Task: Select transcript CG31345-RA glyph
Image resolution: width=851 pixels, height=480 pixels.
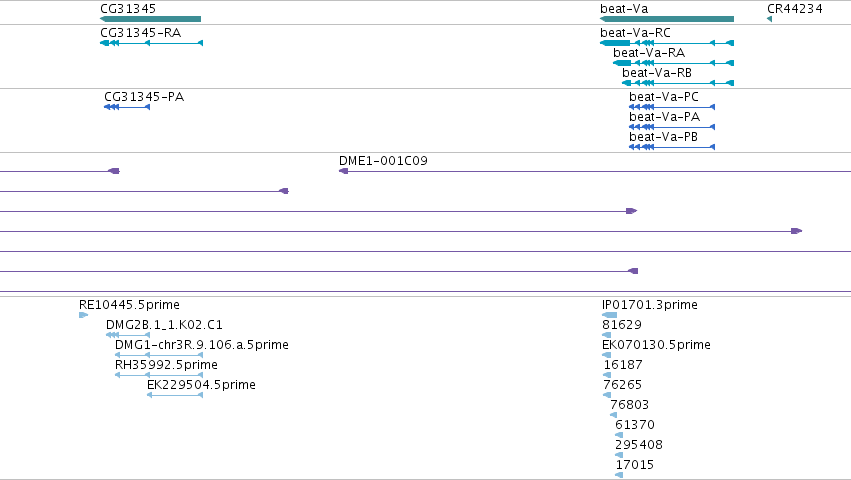Action: tap(151, 43)
